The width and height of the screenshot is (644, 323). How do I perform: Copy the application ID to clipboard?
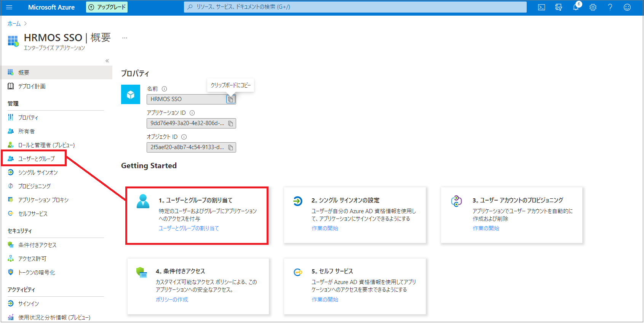[230, 124]
